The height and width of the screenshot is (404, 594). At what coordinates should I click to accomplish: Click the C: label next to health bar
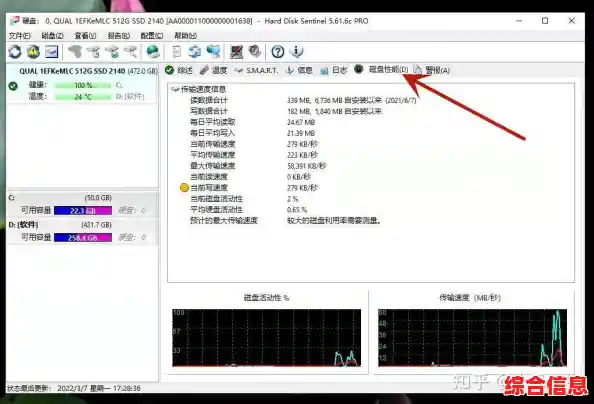point(119,85)
